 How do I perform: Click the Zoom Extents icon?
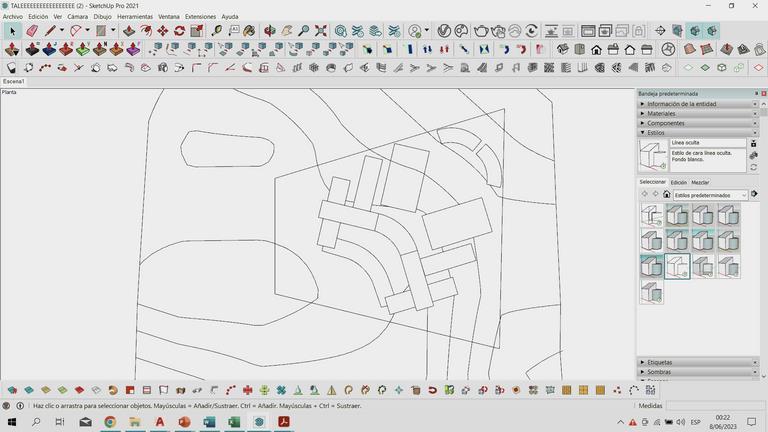coord(321,31)
